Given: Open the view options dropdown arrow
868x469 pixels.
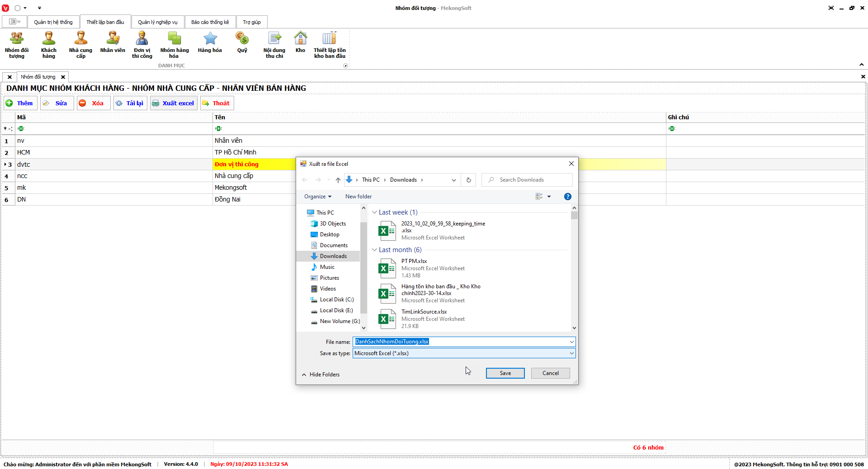Looking at the screenshot, I should coord(549,197).
